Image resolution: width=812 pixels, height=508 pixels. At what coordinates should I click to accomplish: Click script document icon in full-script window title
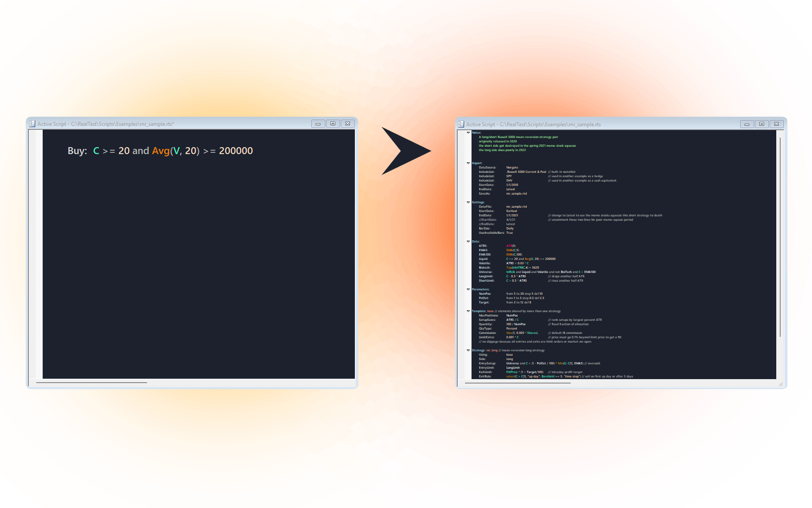pyautogui.click(x=461, y=124)
